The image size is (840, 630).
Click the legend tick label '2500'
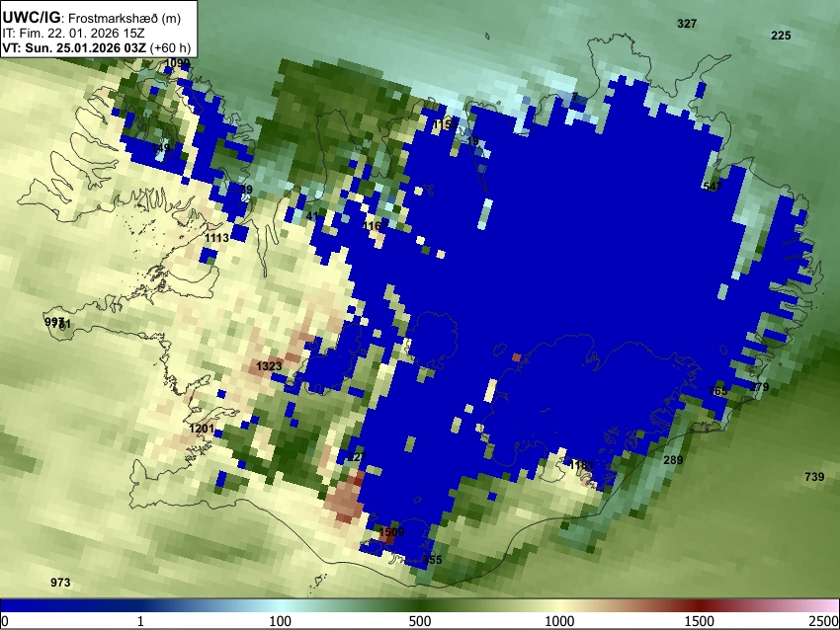[824, 621]
